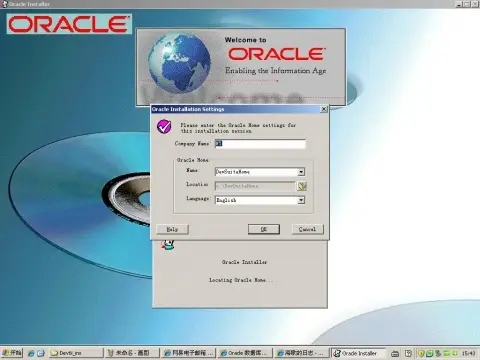Switch to 海歌的日志 taskbar button

(301, 353)
